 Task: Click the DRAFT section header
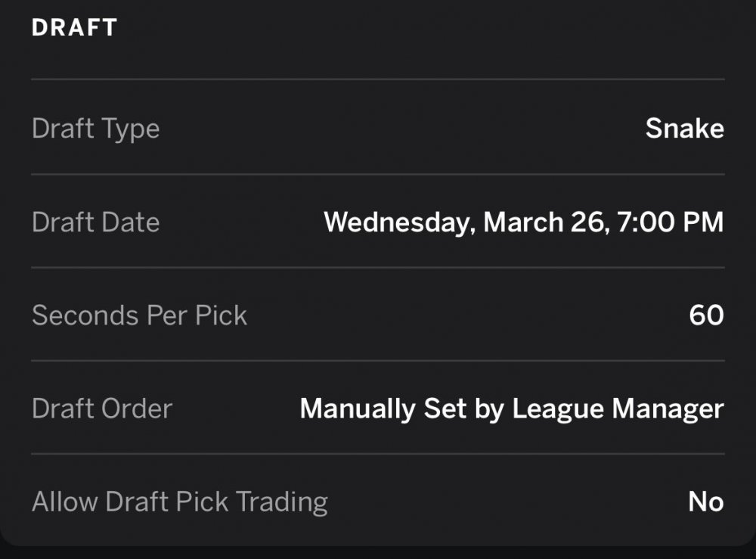coord(74,27)
